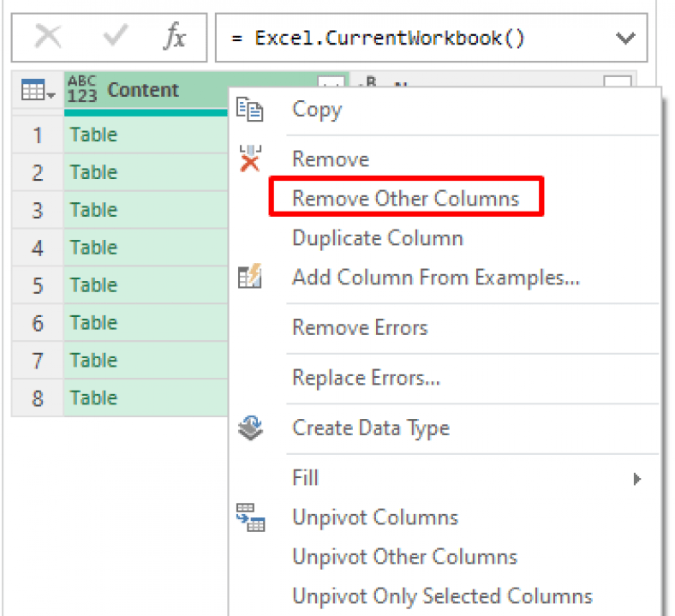Click Table link in row 5

pos(94,285)
